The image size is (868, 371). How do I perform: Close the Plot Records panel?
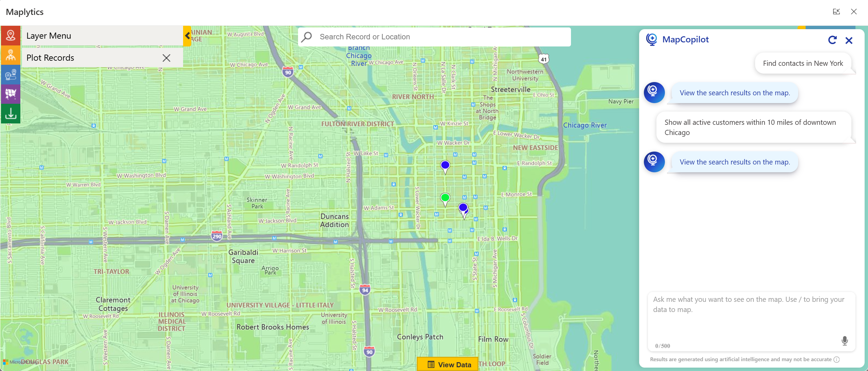(166, 58)
